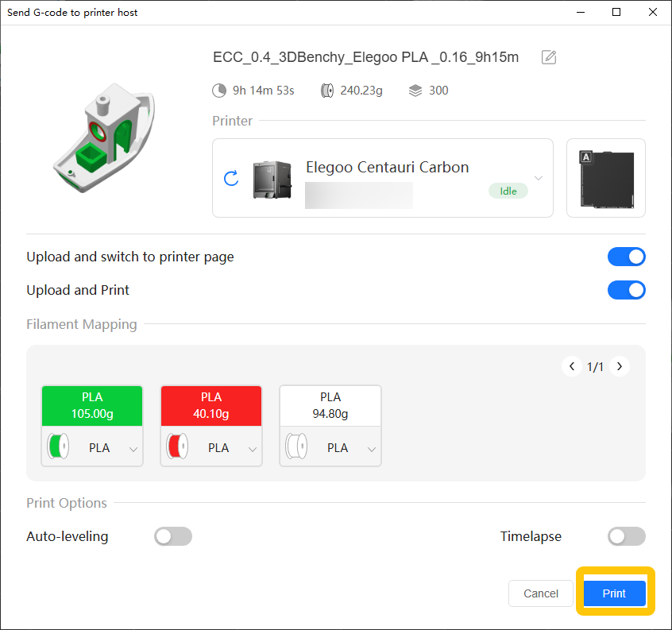The width and height of the screenshot is (672, 630).
Task: Toggle the Upload and Print switch
Action: coord(626,290)
